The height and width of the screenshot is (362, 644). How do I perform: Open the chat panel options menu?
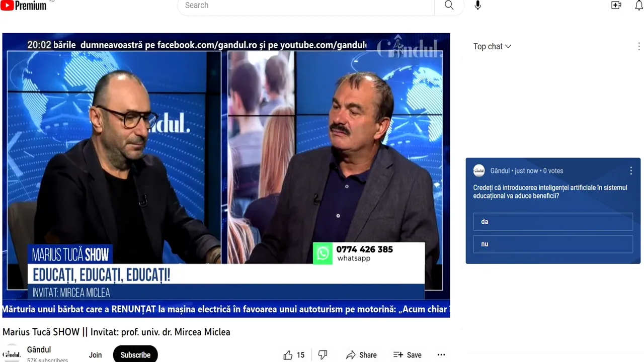(639, 46)
